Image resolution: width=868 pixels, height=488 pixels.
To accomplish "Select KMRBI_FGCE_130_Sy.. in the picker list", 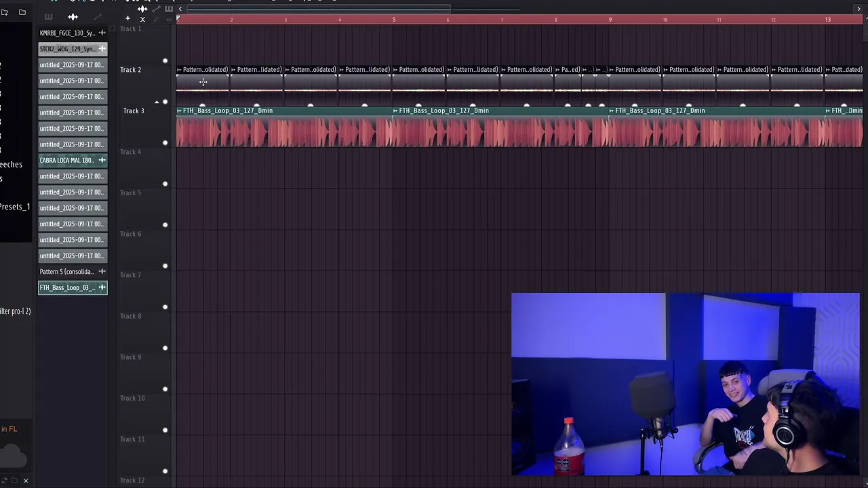I will [73, 33].
